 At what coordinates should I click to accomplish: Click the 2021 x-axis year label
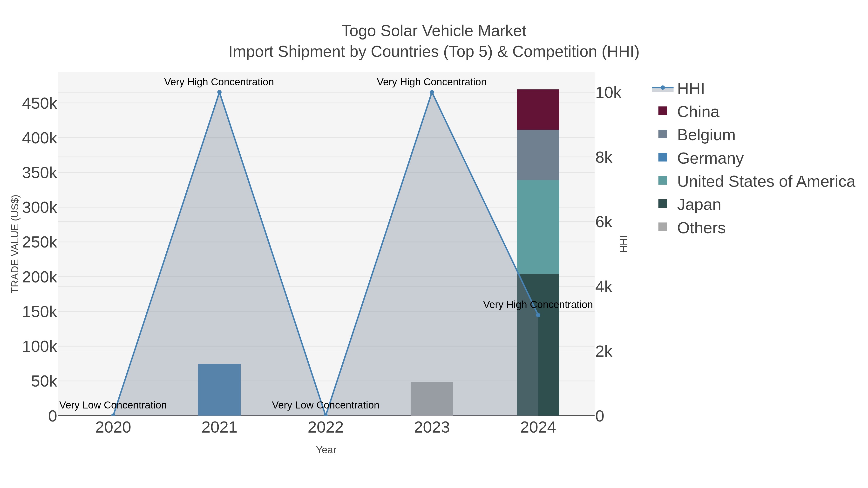point(219,428)
